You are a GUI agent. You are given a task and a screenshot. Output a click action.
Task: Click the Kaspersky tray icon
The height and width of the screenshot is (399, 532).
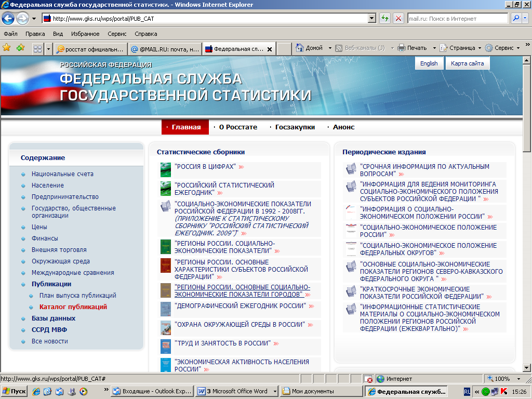click(x=504, y=392)
